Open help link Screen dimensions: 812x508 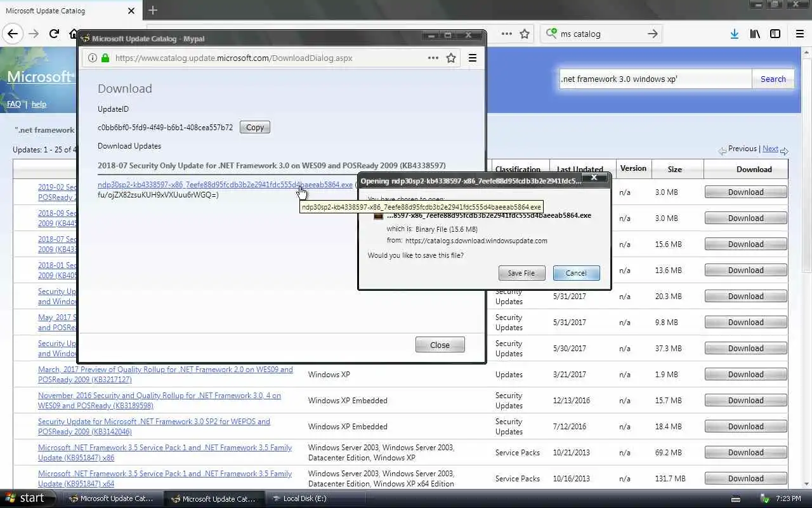[39, 104]
